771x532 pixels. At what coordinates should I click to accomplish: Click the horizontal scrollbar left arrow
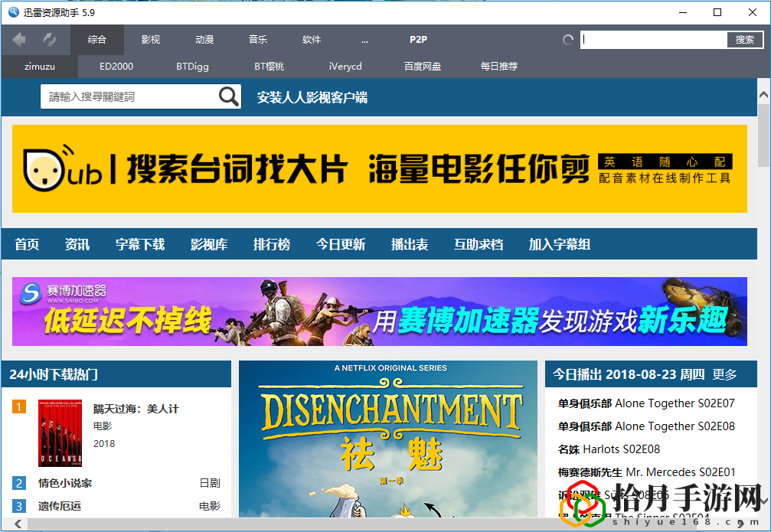coord(18,524)
